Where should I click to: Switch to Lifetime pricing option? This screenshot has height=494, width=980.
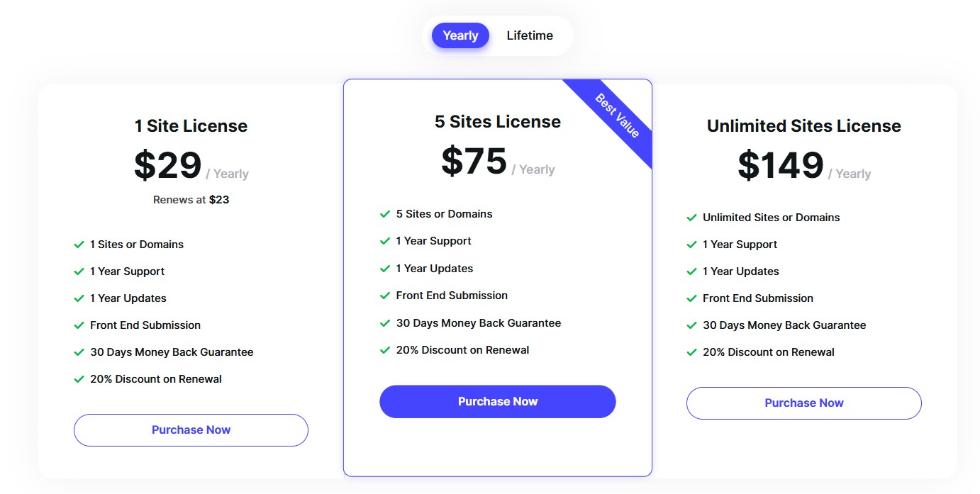pos(530,35)
